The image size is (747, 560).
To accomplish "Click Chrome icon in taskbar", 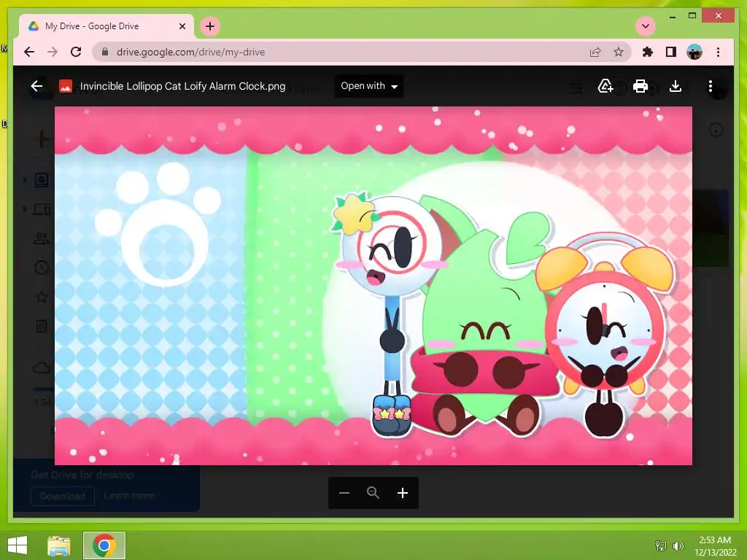I will pos(104,545).
